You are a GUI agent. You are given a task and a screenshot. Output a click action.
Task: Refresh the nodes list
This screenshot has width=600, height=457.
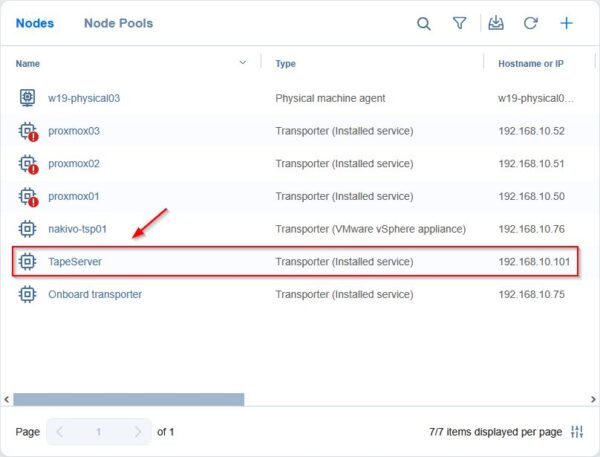(530, 23)
